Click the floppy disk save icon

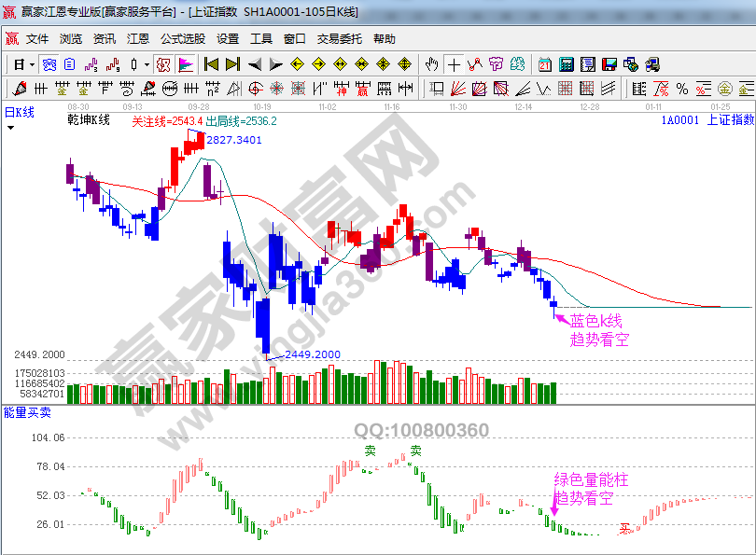[x=609, y=64]
